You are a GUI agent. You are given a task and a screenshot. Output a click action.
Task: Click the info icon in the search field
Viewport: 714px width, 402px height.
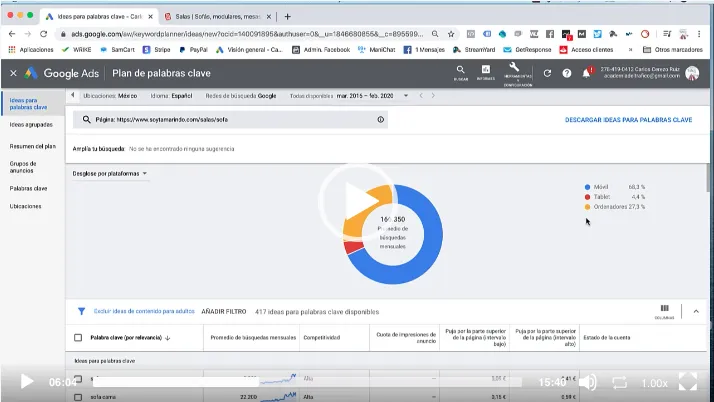380,120
